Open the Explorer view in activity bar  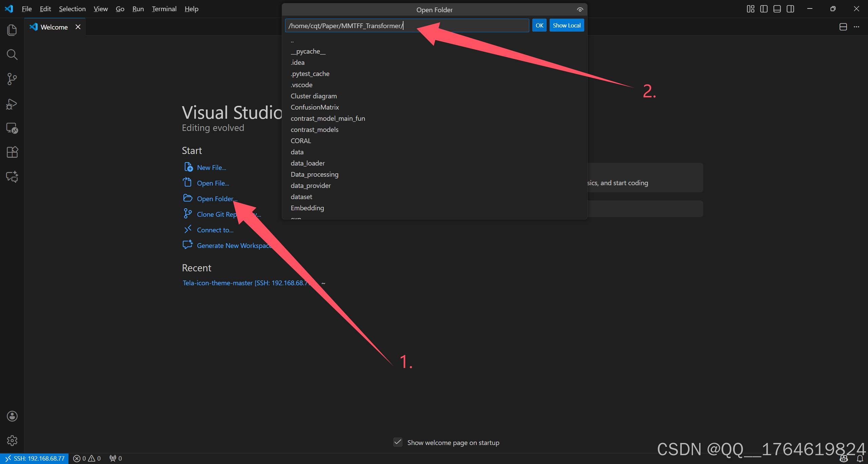pyautogui.click(x=12, y=30)
